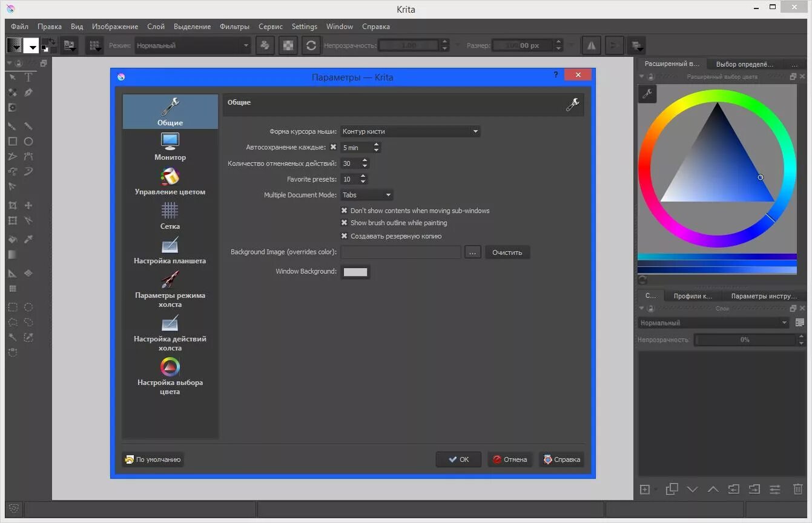
Task: Click the Очистить button
Action: [507, 252]
